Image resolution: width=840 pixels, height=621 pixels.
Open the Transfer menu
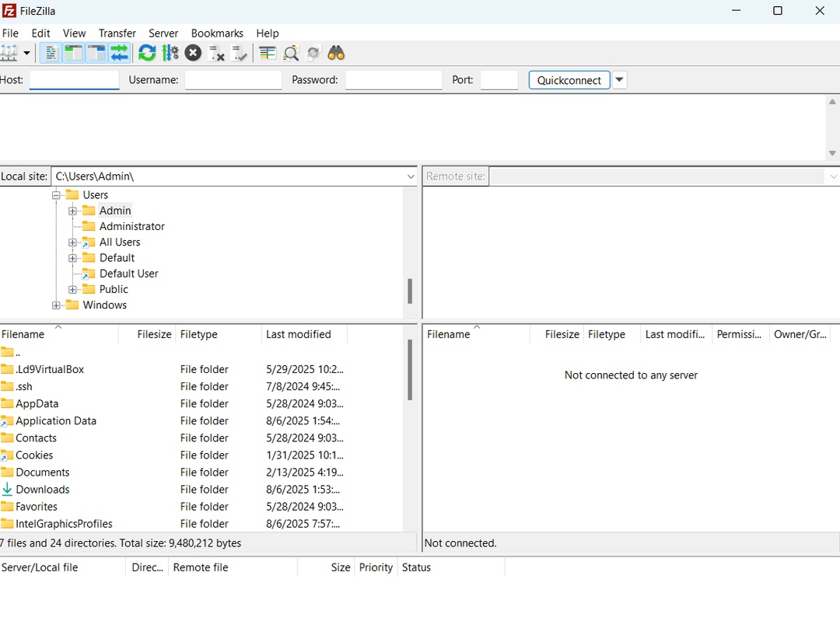pyautogui.click(x=117, y=33)
